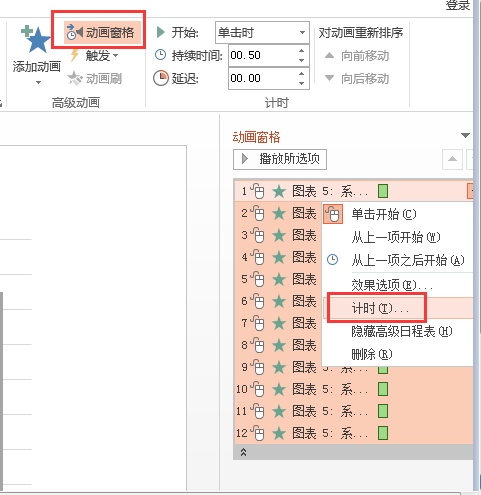The image size is (481, 495).
Task: Click the green timing bar of row 11
Action: click(383, 411)
